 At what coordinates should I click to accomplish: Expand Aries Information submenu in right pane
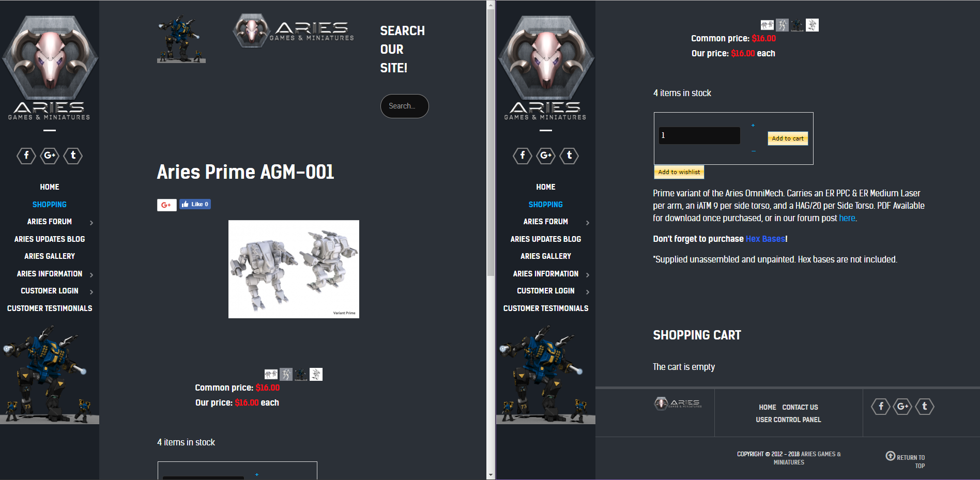pyautogui.click(x=588, y=275)
